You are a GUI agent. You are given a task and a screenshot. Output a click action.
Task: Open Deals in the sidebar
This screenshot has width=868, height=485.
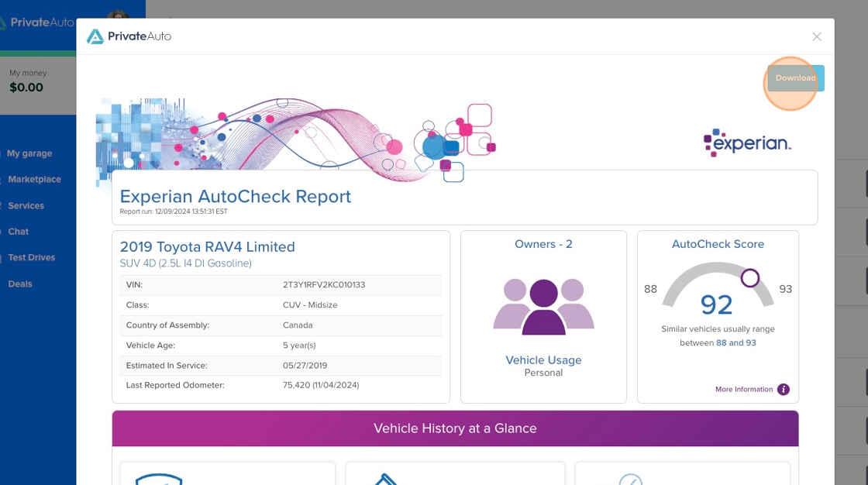20,284
